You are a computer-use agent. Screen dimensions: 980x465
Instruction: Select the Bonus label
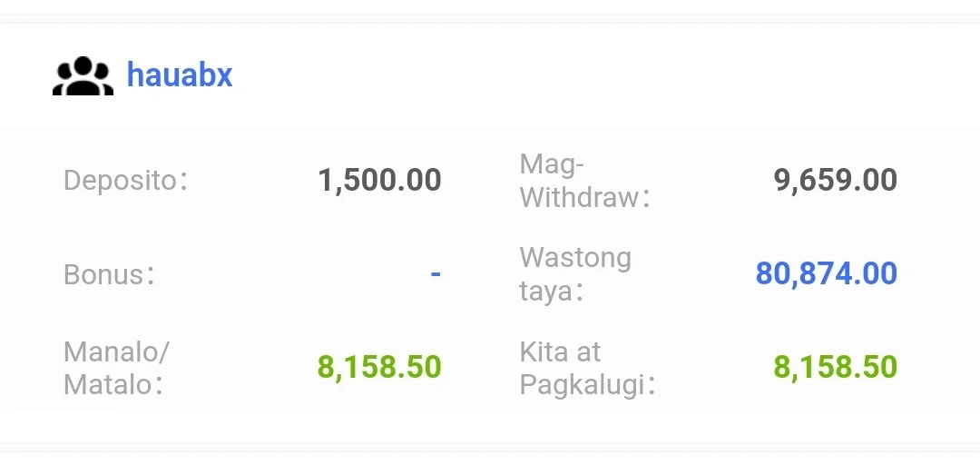(109, 274)
